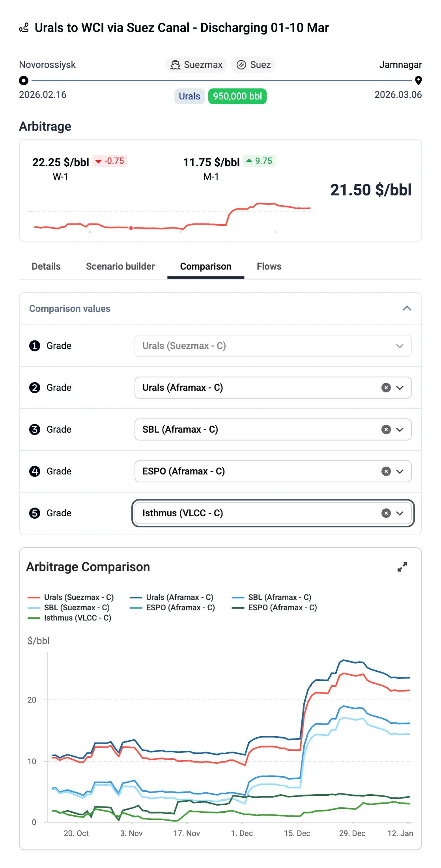Click the 12. Jan axis label
This screenshot has width=441, height=868.
point(400,833)
